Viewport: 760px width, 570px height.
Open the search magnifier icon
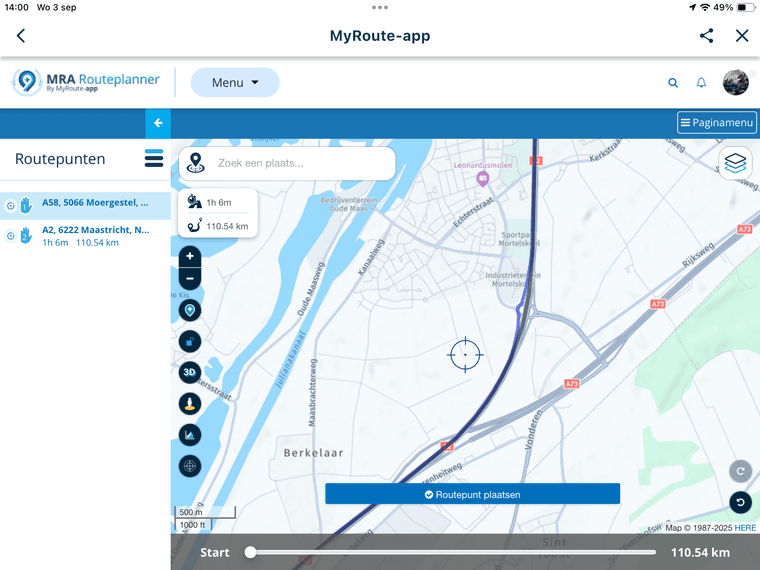point(673,82)
